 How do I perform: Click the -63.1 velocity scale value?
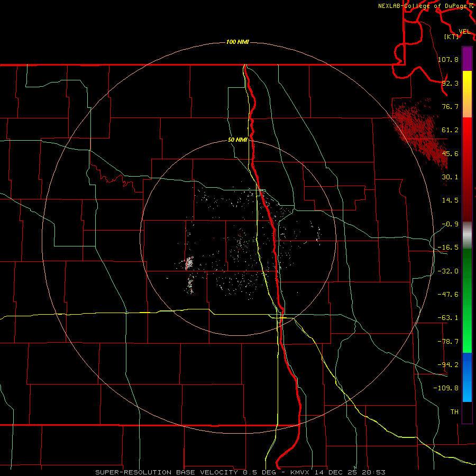pos(448,318)
